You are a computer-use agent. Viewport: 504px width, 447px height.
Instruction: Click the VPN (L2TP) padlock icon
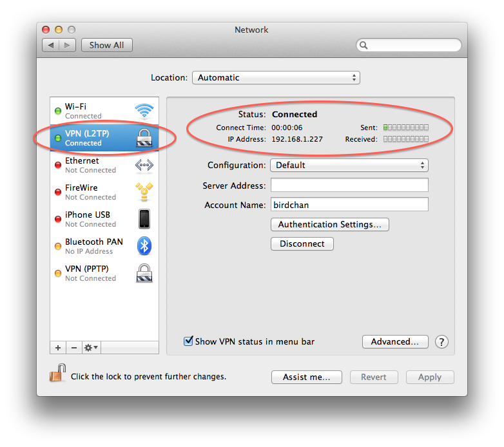144,138
